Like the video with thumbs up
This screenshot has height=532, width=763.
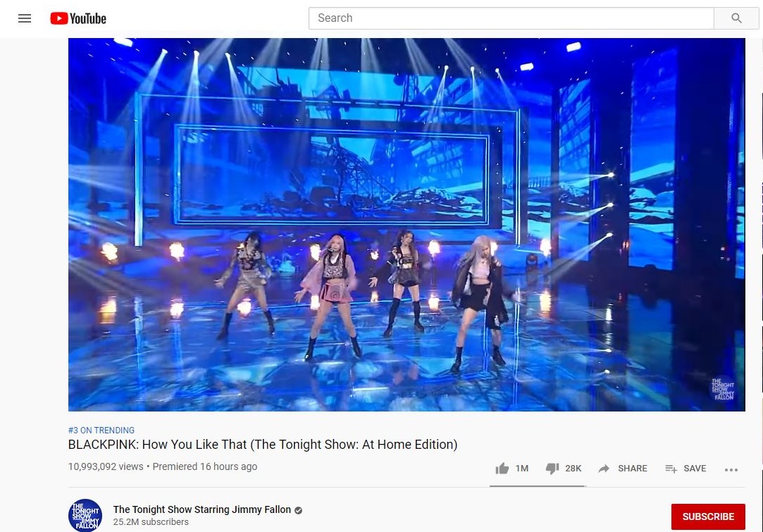coord(502,469)
